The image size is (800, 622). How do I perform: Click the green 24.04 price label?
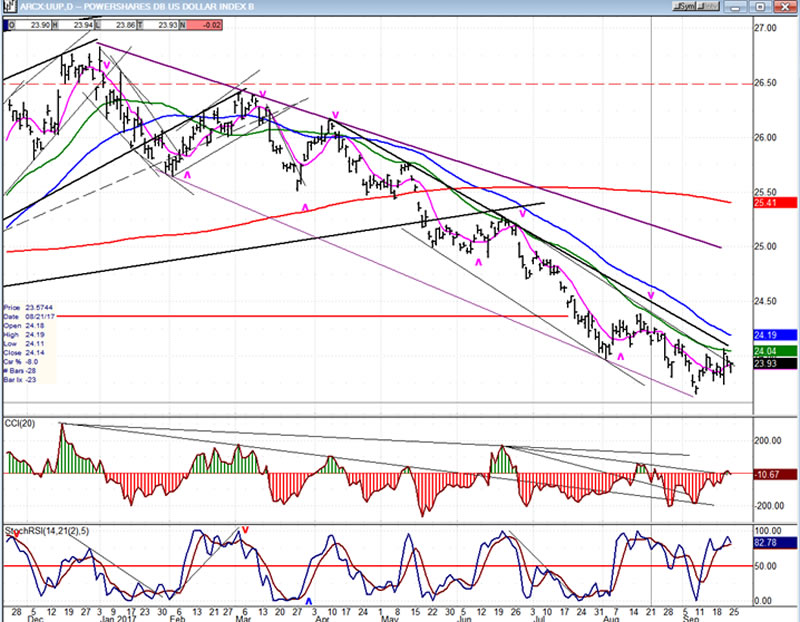776,351
